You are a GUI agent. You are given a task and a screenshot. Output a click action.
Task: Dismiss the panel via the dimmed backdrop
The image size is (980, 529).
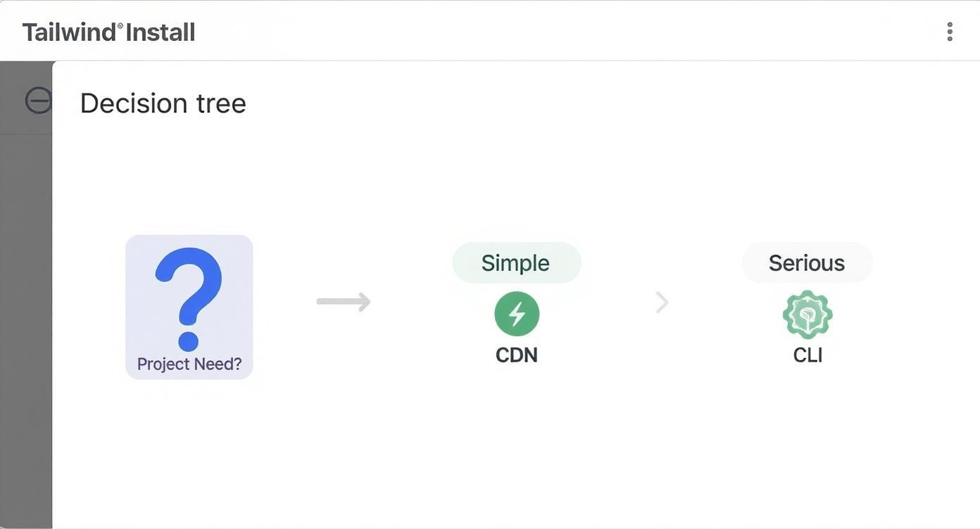pos(25,317)
